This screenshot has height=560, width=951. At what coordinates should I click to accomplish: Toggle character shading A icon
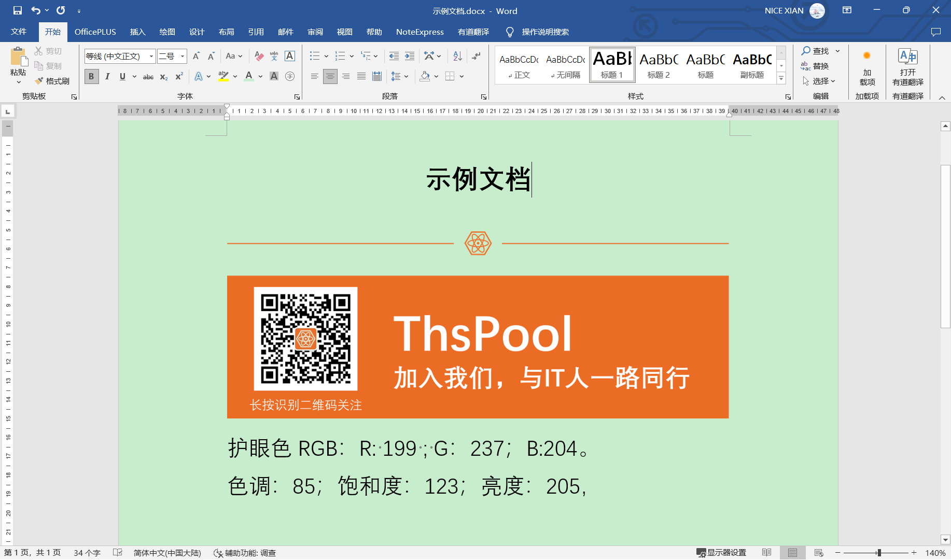(x=274, y=76)
